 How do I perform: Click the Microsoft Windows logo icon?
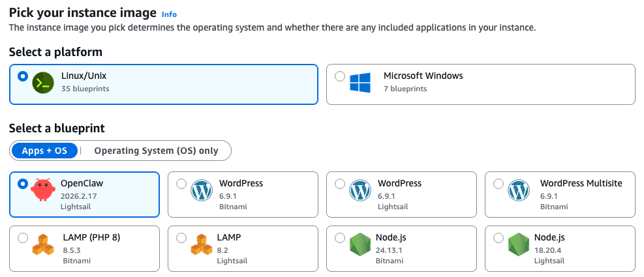pyautogui.click(x=360, y=82)
